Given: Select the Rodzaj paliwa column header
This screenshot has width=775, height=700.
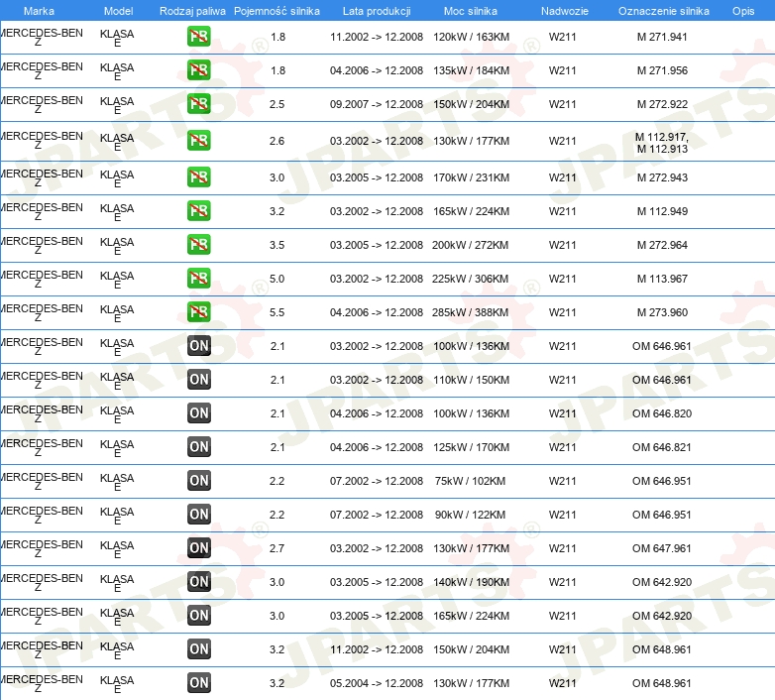Looking at the screenshot, I should point(192,11).
